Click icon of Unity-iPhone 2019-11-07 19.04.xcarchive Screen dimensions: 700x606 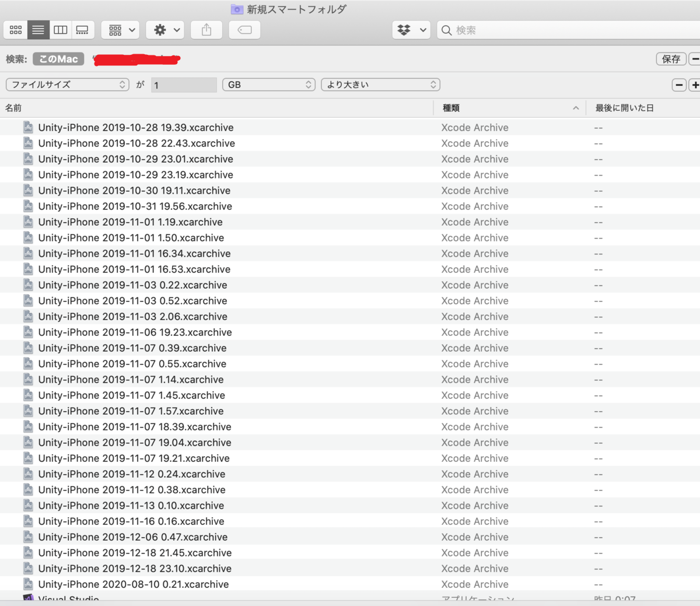[28, 442]
